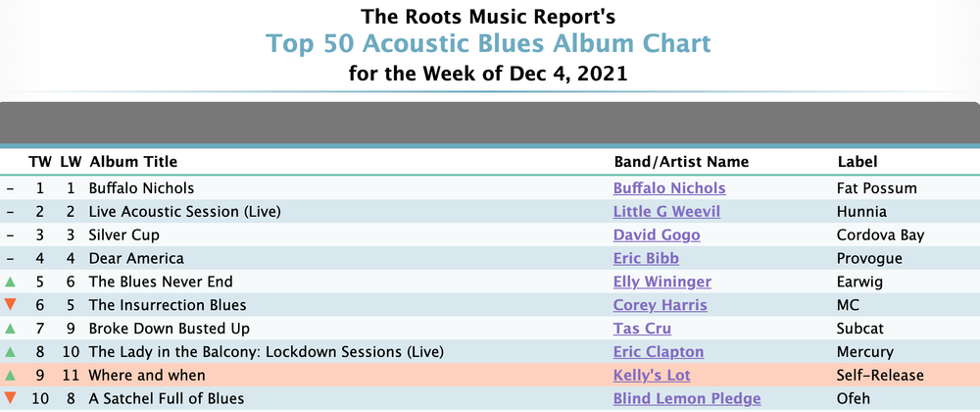Click the Album Title column header
Screen dimensions: 980x412
[x=133, y=162]
